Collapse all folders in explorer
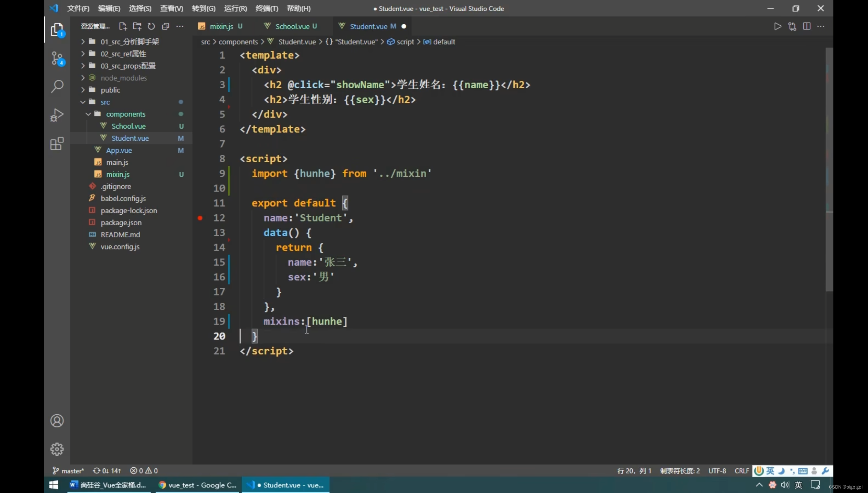 166,26
